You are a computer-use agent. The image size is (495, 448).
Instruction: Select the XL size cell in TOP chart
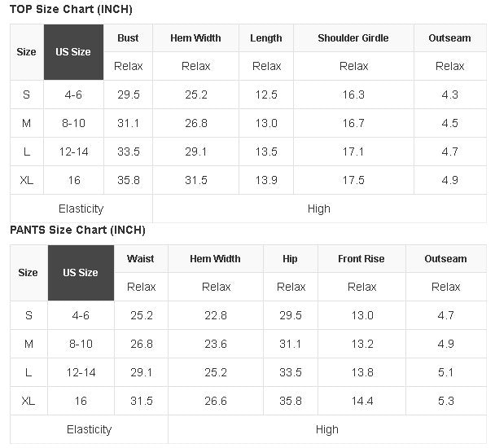coord(27,180)
